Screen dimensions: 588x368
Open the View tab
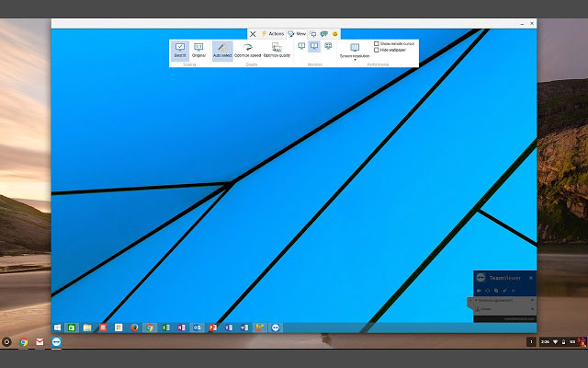click(297, 34)
